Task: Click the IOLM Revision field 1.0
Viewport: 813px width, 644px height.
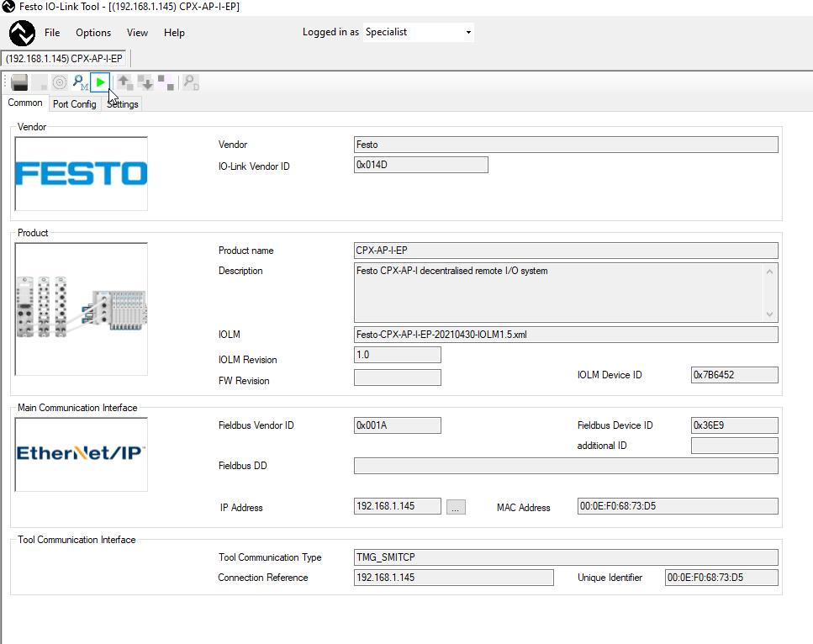Action: tap(397, 355)
